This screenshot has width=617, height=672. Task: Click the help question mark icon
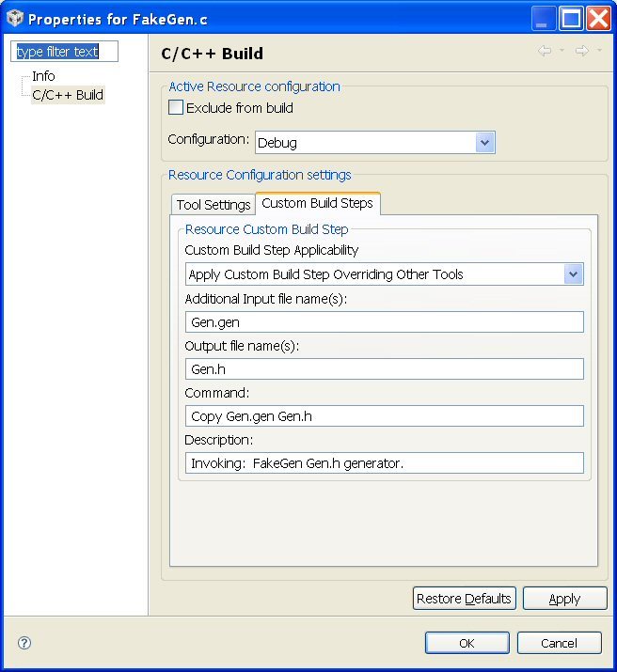click(x=24, y=643)
